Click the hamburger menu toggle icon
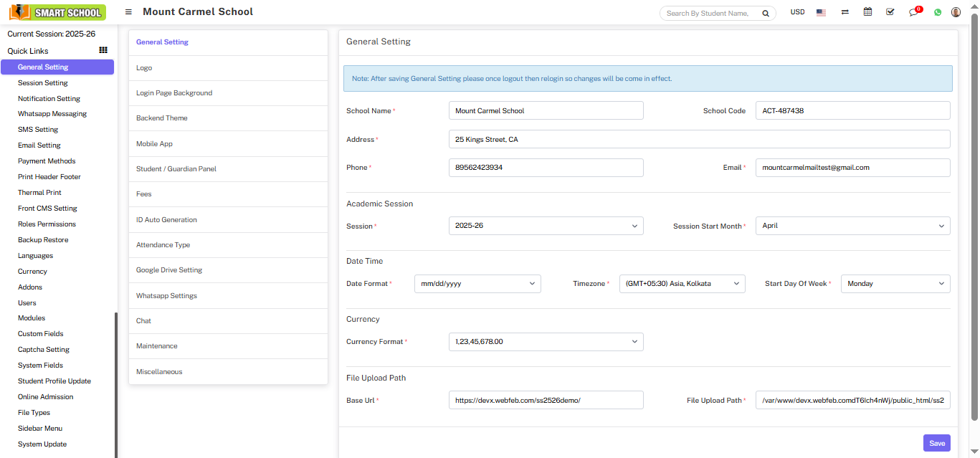 [x=128, y=12]
